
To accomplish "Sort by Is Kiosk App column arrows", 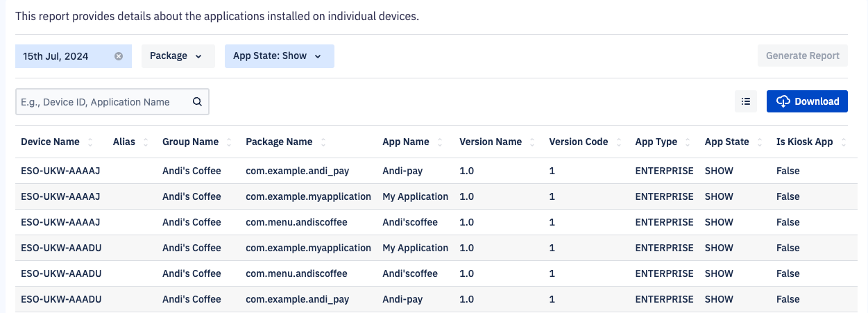I will point(843,142).
